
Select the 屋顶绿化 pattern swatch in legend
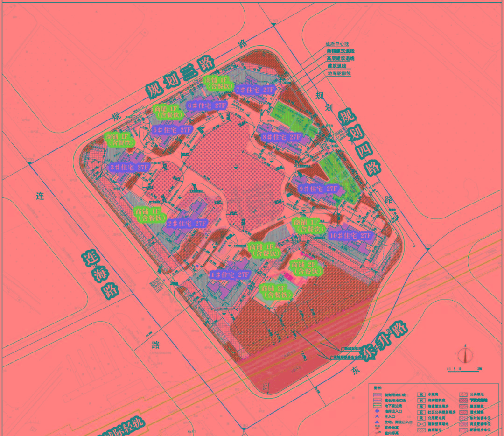(463, 406)
